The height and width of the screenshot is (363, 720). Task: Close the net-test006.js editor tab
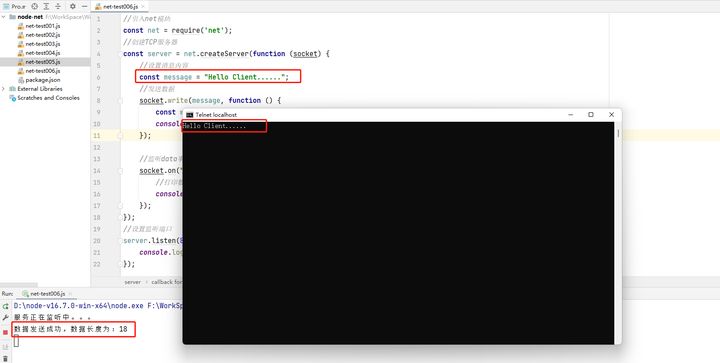143,7
